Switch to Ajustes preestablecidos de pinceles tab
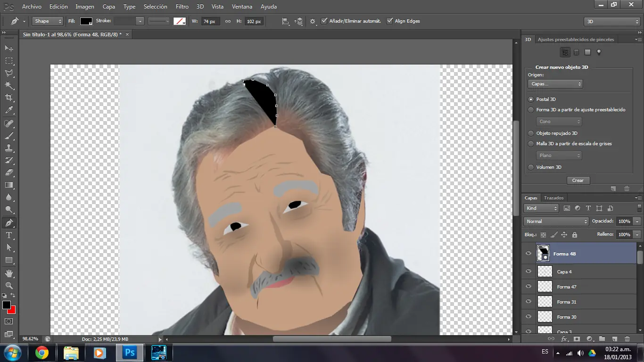644x362 pixels. point(576,40)
